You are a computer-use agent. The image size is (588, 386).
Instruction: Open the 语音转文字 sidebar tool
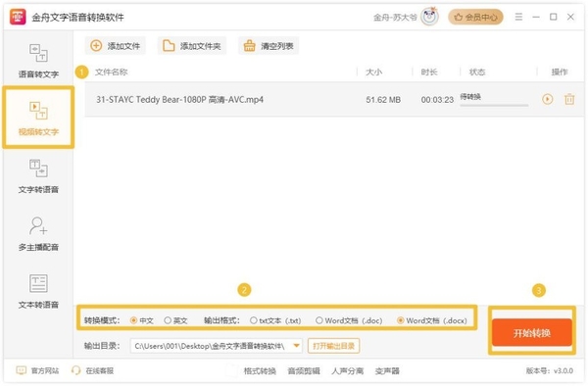tap(38, 61)
